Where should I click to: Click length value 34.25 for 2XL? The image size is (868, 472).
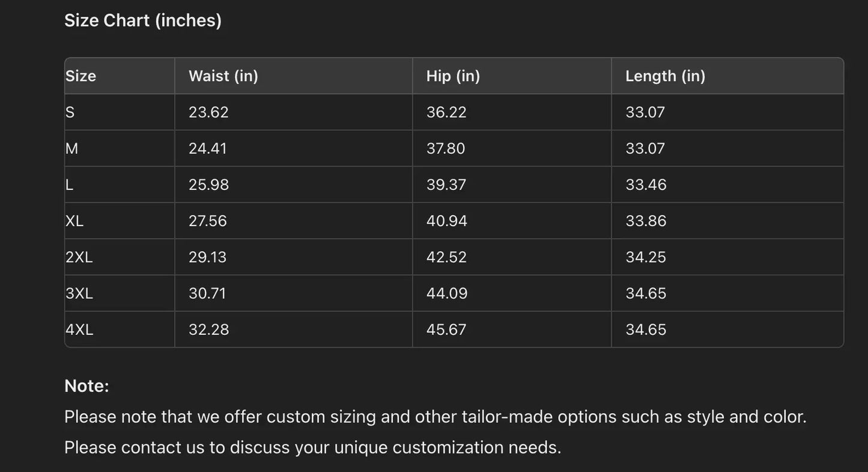[646, 257]
